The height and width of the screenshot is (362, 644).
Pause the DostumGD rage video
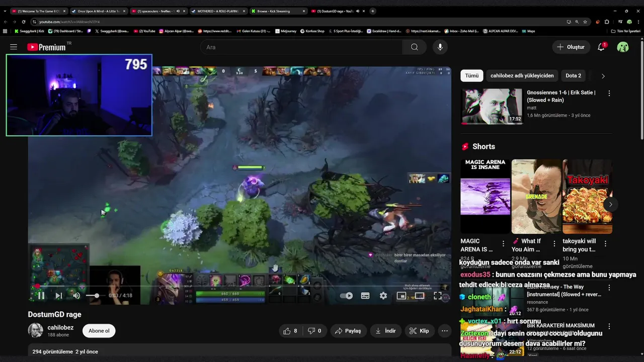coord(41,296)
